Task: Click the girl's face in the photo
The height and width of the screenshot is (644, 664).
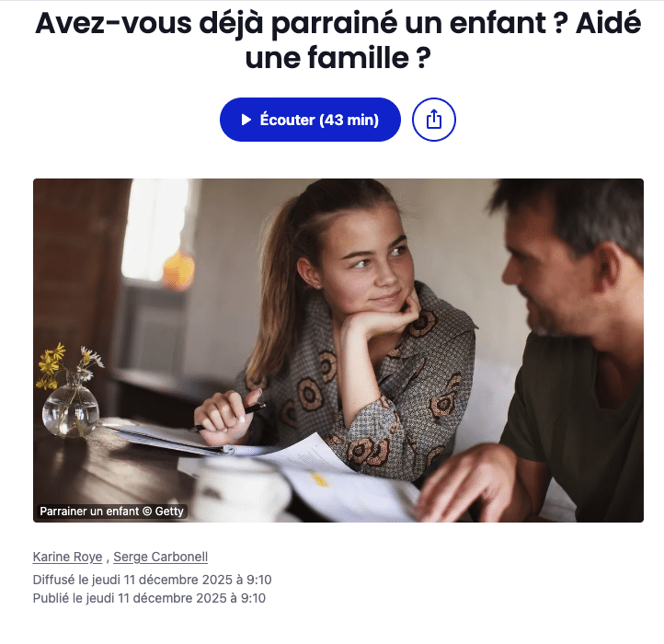Action: coord(368,263)
